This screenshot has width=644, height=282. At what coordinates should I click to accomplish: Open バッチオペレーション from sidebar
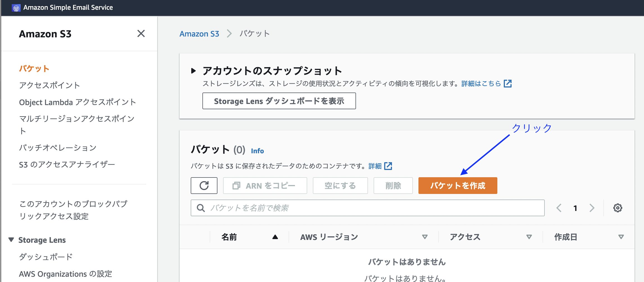pyautogui.click(x=58, y=148)
